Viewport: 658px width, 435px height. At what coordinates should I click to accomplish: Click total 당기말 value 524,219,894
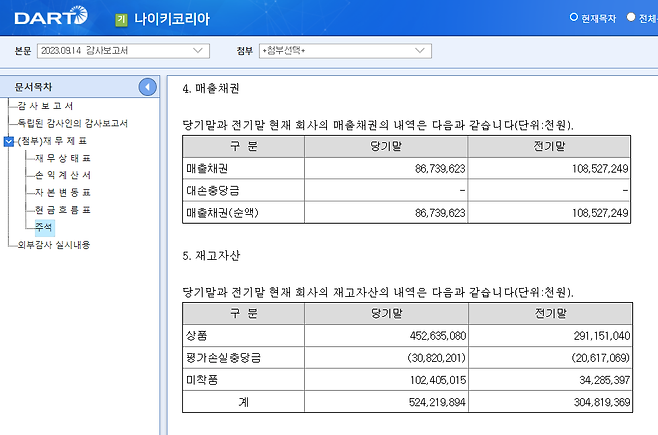tap(437, 403)
